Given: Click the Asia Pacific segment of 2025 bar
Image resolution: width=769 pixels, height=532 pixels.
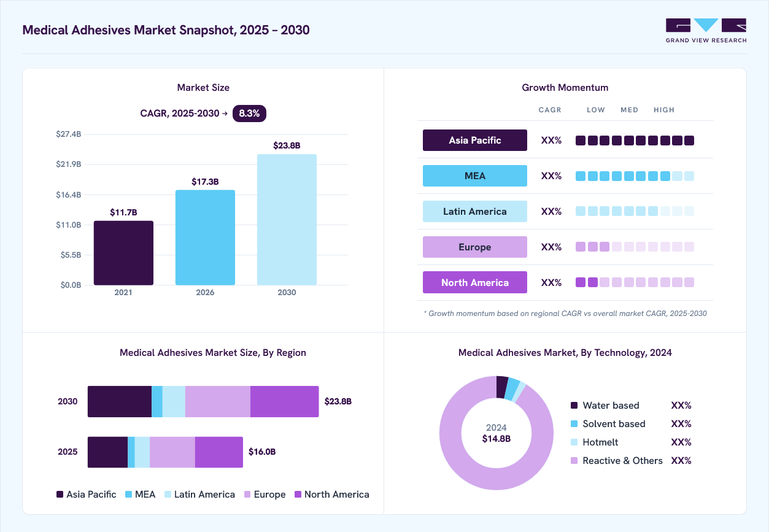Looking at the screenshot, I should pyautogui.click(x=107, y=452).
